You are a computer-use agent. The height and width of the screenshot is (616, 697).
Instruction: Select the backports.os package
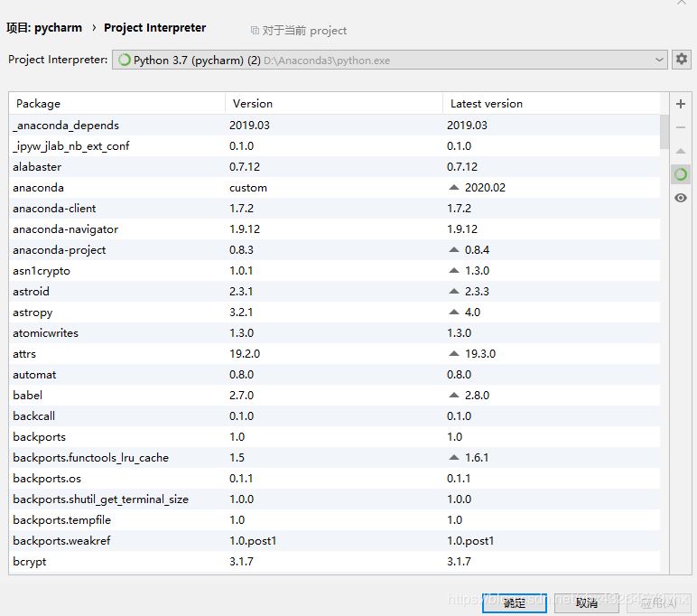pyautogui.click(x=334, y=478)
